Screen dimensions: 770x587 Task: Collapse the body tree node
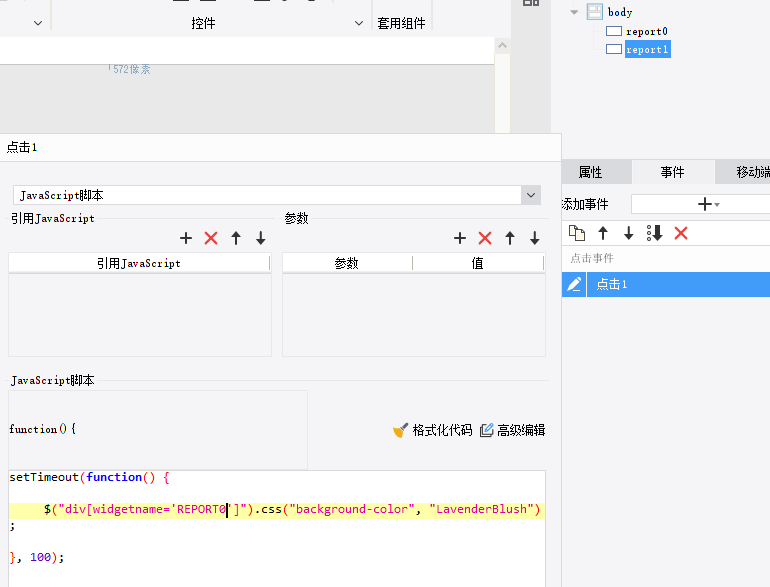coord(574,12)
